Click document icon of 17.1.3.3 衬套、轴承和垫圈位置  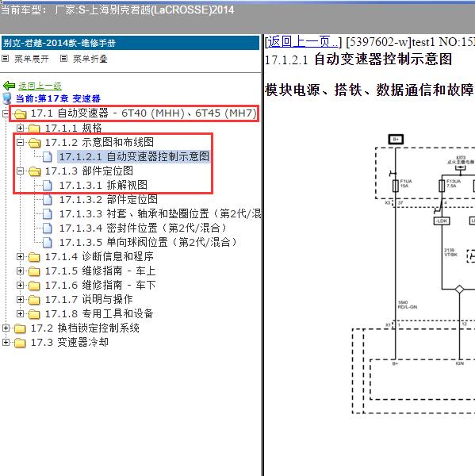[x=47, y=214]
